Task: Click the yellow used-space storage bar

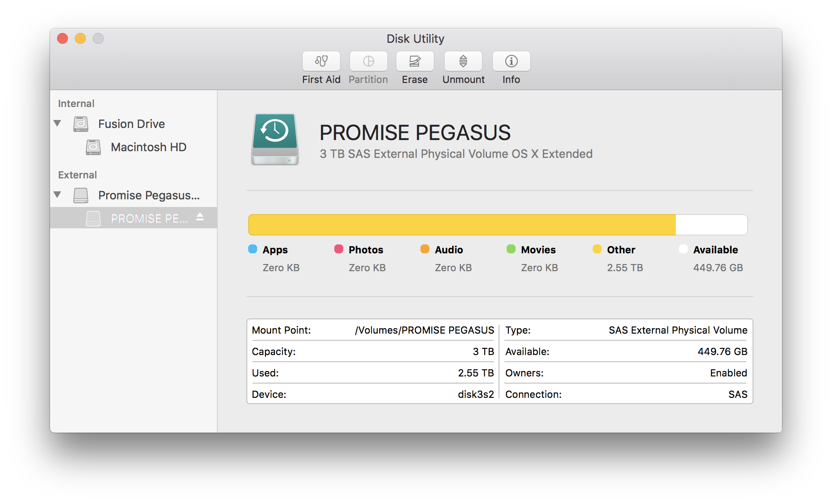Action: (462, 225)
